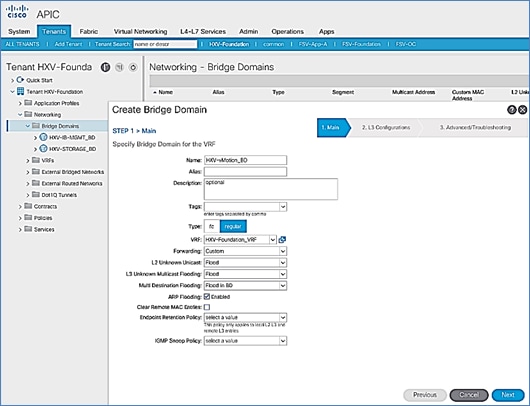Click the Cisco logo
The width and height of the screenshot is (530, 406).
(17, 11)
